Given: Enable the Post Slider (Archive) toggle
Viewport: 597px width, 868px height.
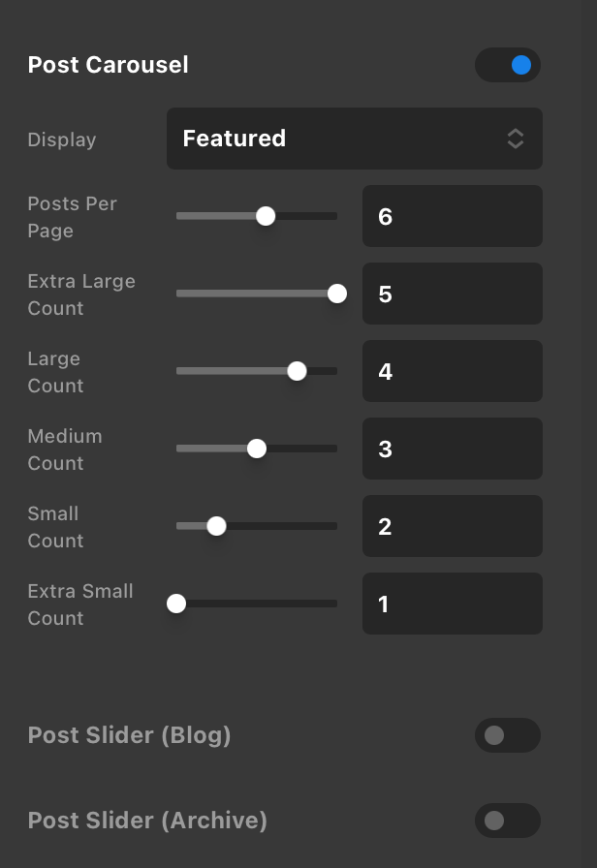Looking at the screenshot, I should 508,821.
